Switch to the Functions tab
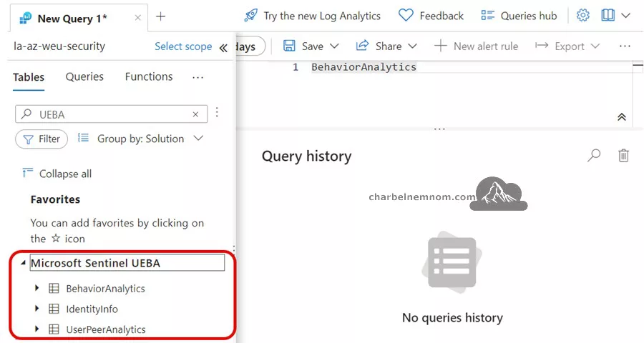644x343 pixels. pos(149,76)
